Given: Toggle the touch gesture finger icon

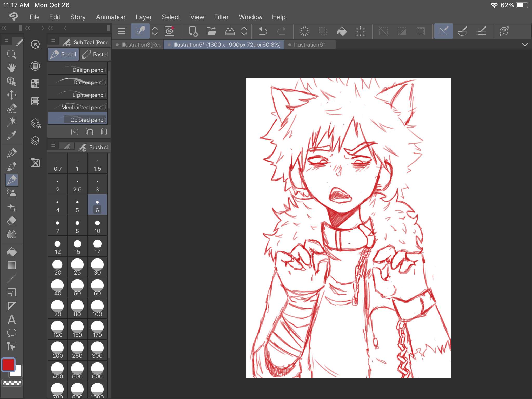Looking at the screenshot, I should click(x=140, y=31).
